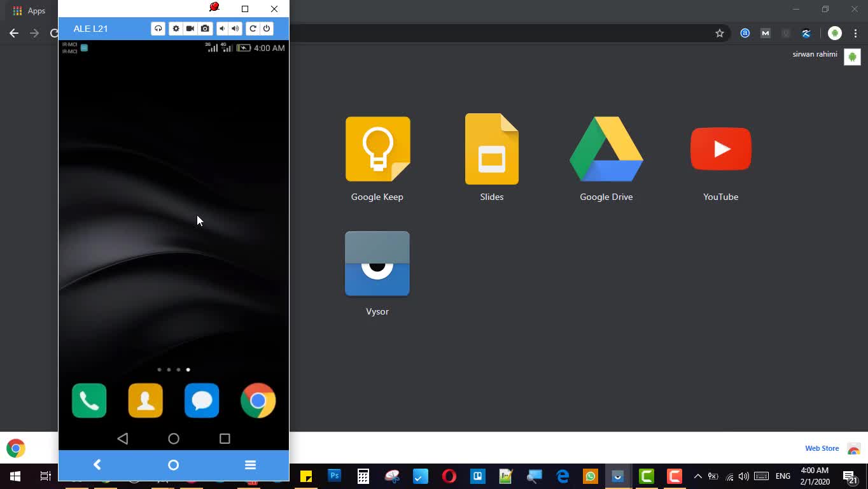Image resolution: width=868 pixels, height=489 pixels.
Task: Launch Google Drive from apps page
Action: click(606, 150)
